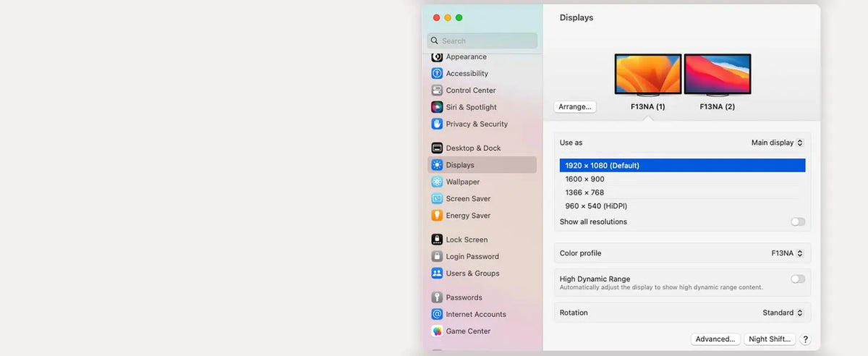Viewport: 868px width, 356px height.
Task: Turn on High Dynamic Range switch
Action: (x=798, y=279)
